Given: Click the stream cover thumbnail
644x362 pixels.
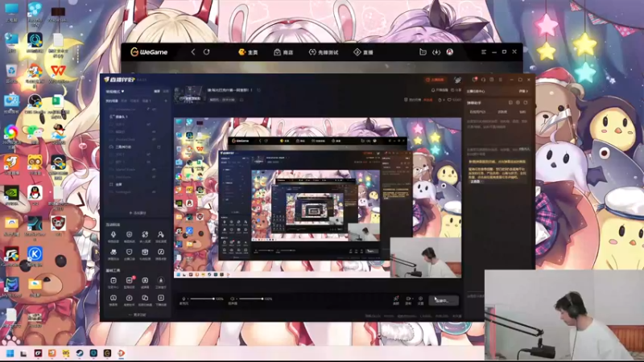Looking at the screenshot, I should (189, 95).
